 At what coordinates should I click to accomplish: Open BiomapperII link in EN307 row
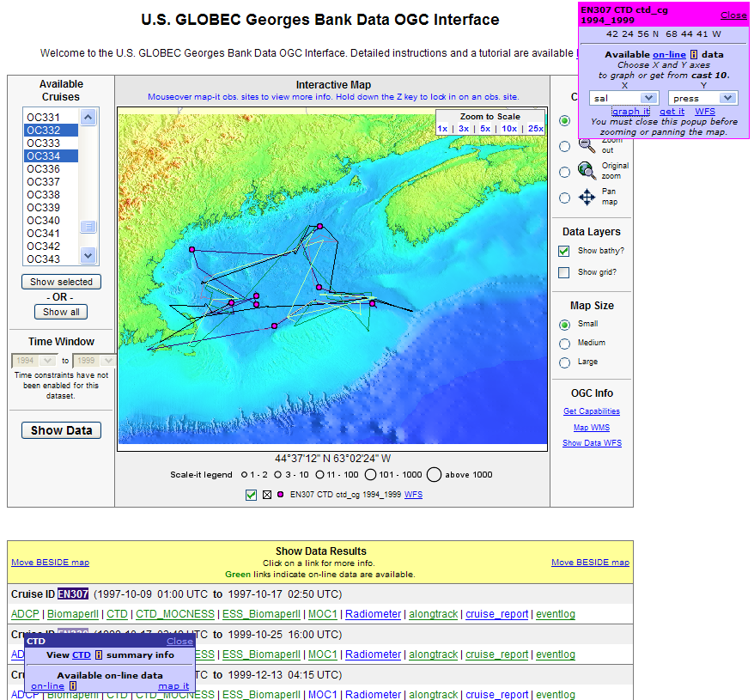click(x=73, y=614)
